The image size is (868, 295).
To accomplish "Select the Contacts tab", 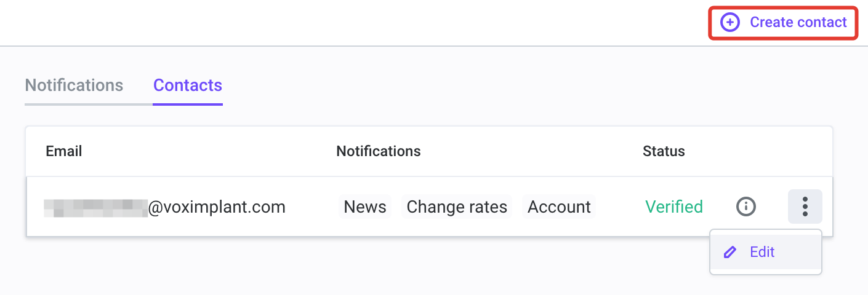I will 188,85.
